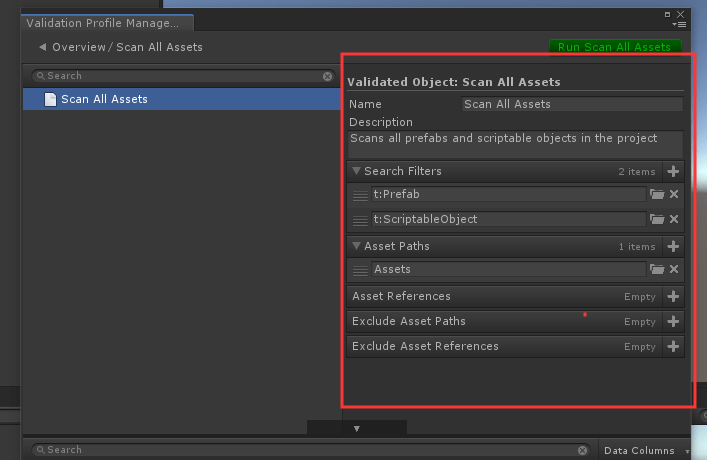Add an Exclude Asset References entry
Screen dimensions: 707x460
[673, 347]
